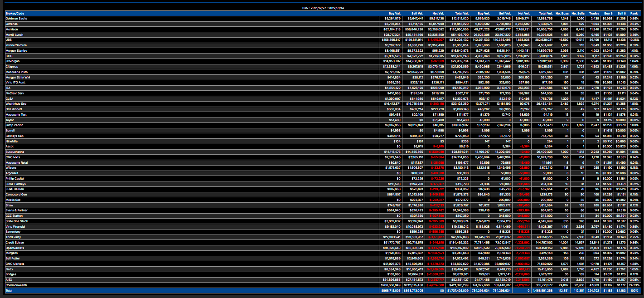The image size is (644, 298).
Task: Select the NineMile broker row
Action: 322,142
